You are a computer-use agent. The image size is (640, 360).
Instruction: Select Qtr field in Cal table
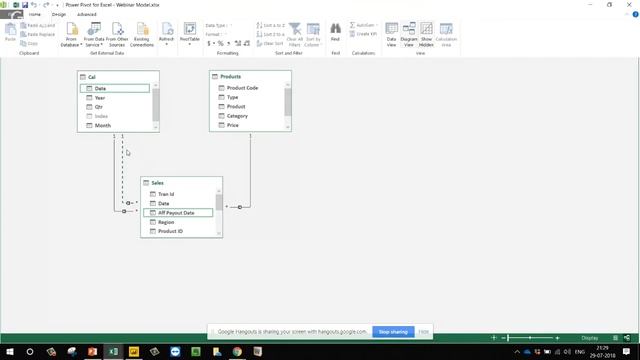pyautogui.click(x=115, y=107)
